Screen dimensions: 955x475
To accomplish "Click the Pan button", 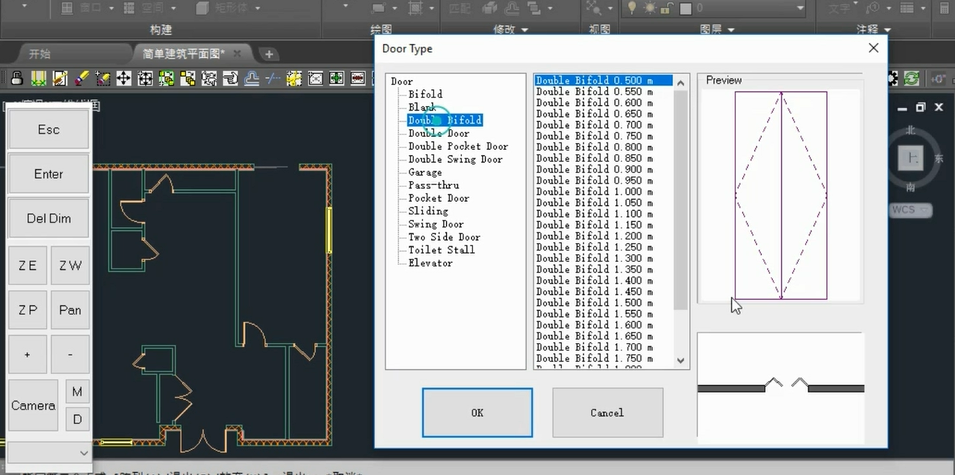I will point(70,310).
